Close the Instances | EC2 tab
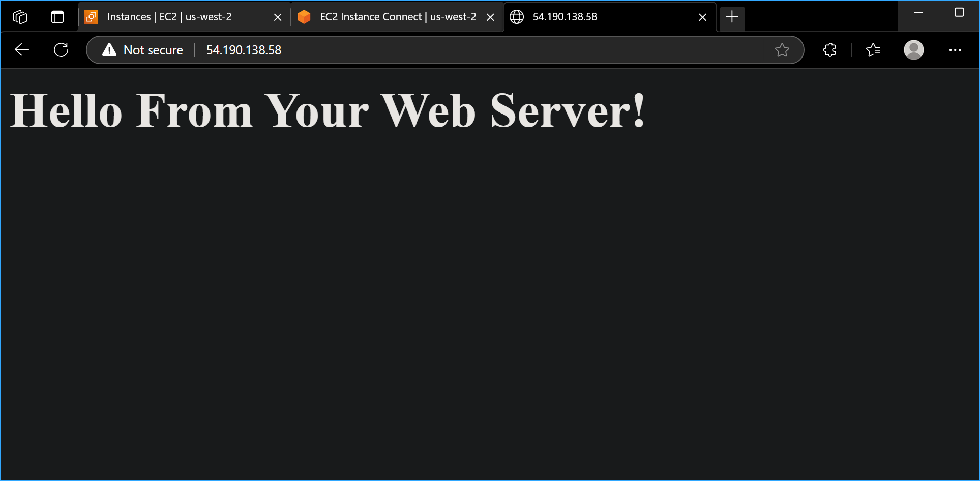This screenshot has height=481, width=980. (x=277, y=16)
